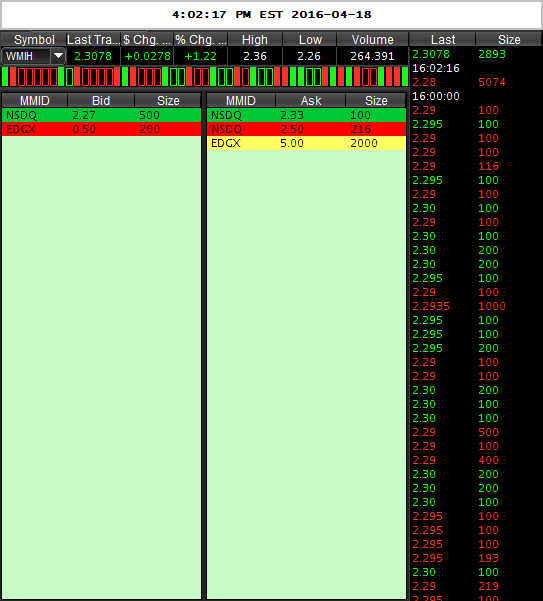Click the Size header of the bid table
The image size is (543, 601).
point(168,100)
